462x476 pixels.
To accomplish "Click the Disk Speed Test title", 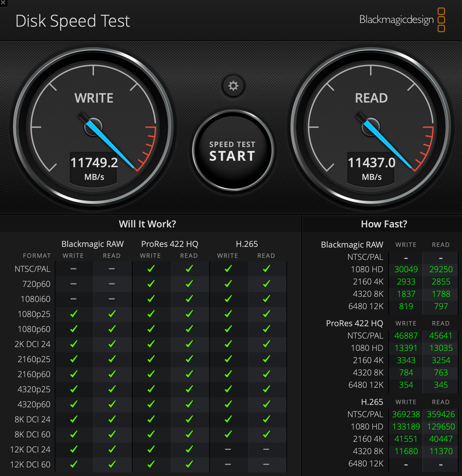I will pyautogui.click(x=73, y=21).
